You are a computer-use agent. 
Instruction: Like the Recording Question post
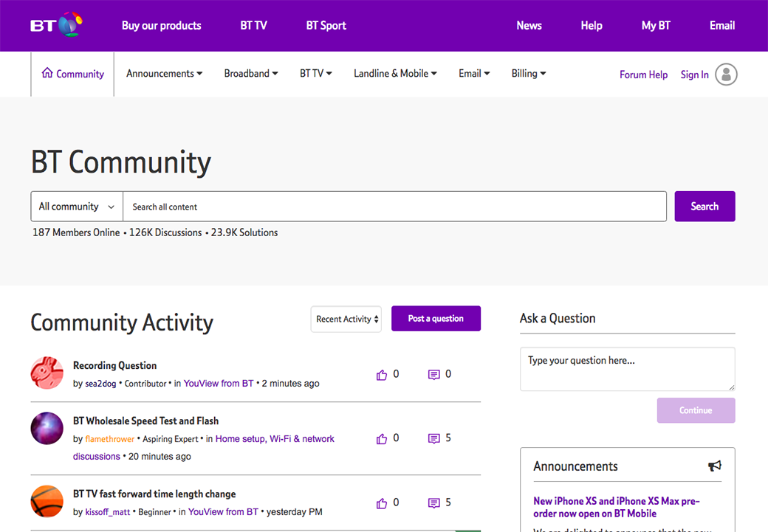[x=382, y=375]
